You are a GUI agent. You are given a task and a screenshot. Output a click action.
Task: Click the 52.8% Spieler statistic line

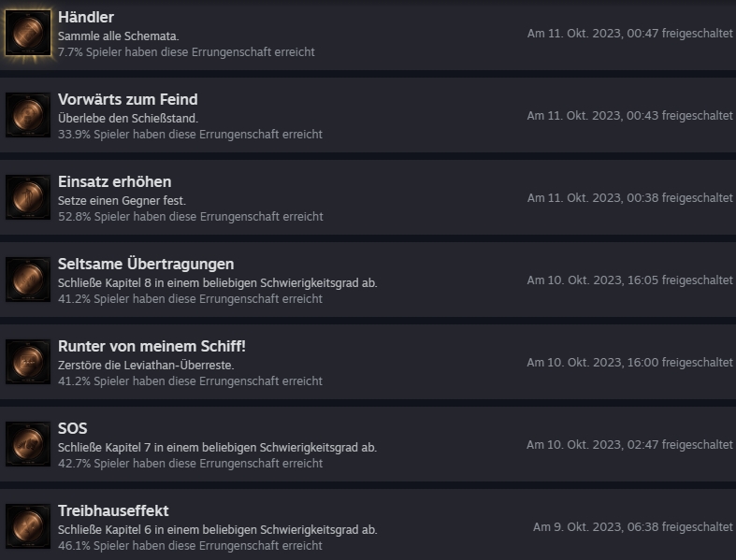tap(191, 217)
